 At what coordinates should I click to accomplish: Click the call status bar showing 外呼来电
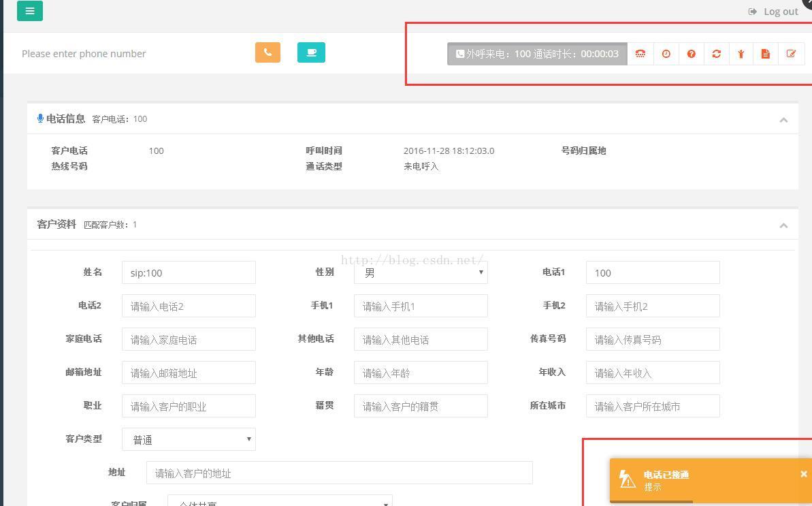coord(537,54)
